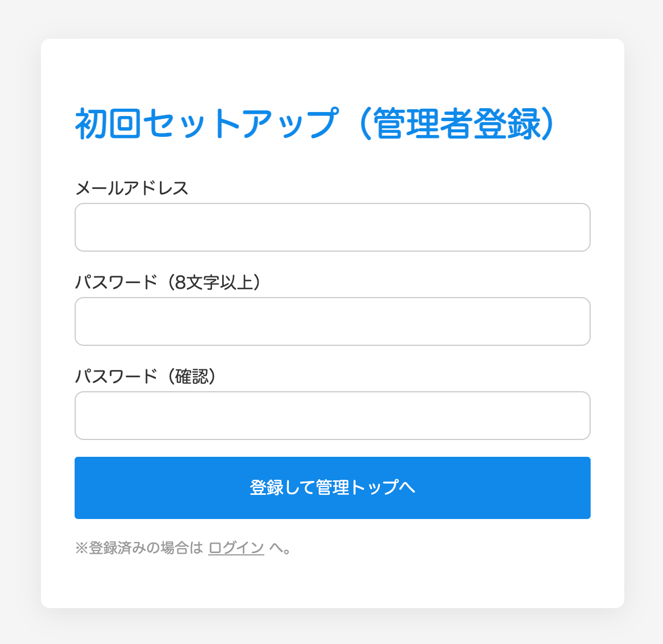The width and height of the screenshot is (663, 644).
Task: Click gray background above the white card
Action: 332,18
